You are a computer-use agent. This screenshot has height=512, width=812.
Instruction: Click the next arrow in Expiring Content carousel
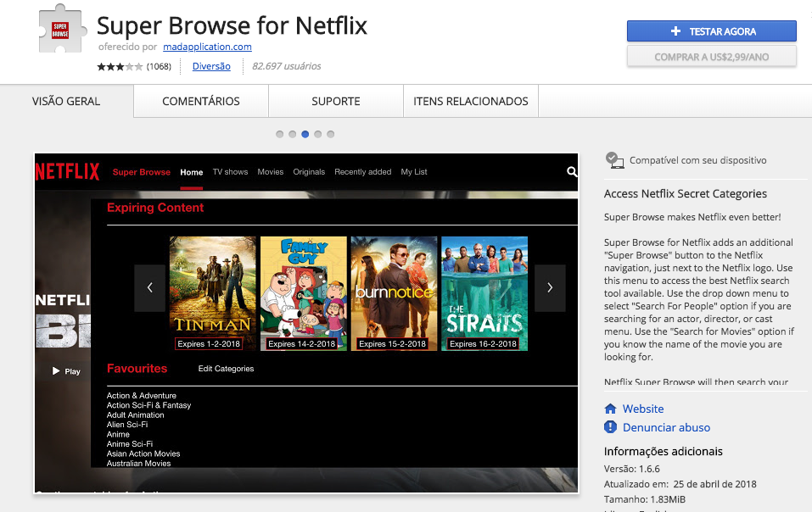click(550, 288)
